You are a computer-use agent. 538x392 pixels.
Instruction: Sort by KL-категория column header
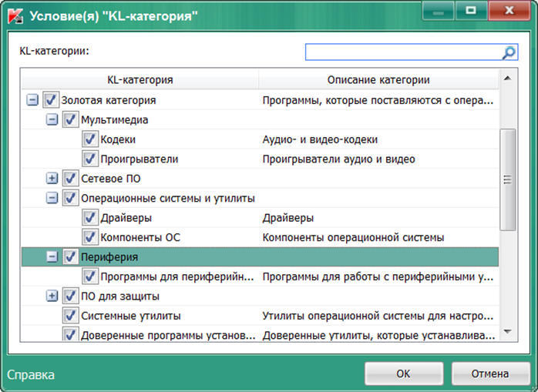140,80
